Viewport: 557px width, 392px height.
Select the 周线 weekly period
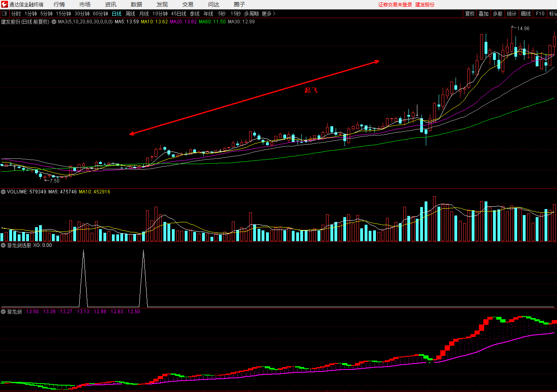click(130, 14)
